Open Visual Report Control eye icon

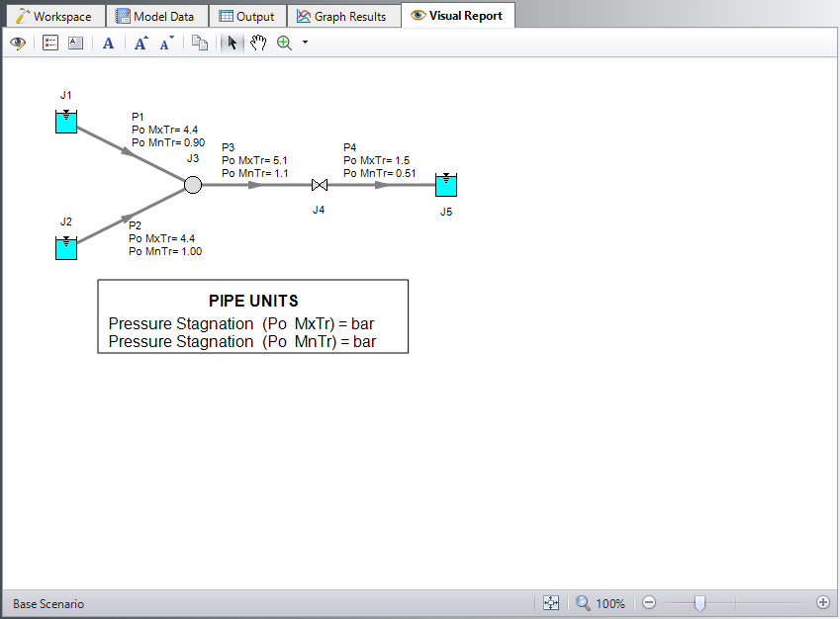[17, 43]
